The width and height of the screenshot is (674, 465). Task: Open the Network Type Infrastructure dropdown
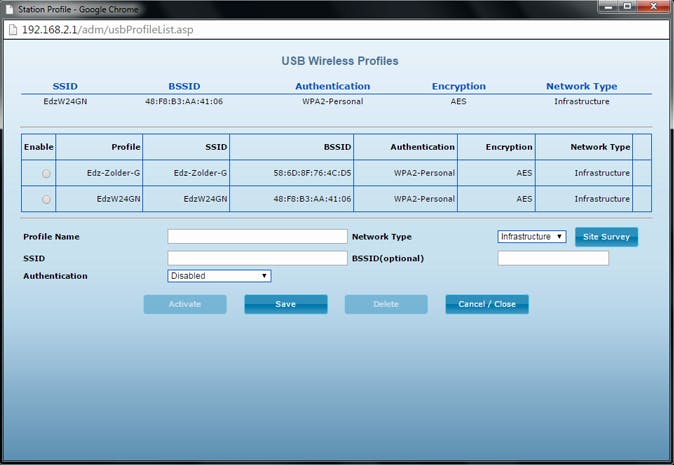coord(532,236)
